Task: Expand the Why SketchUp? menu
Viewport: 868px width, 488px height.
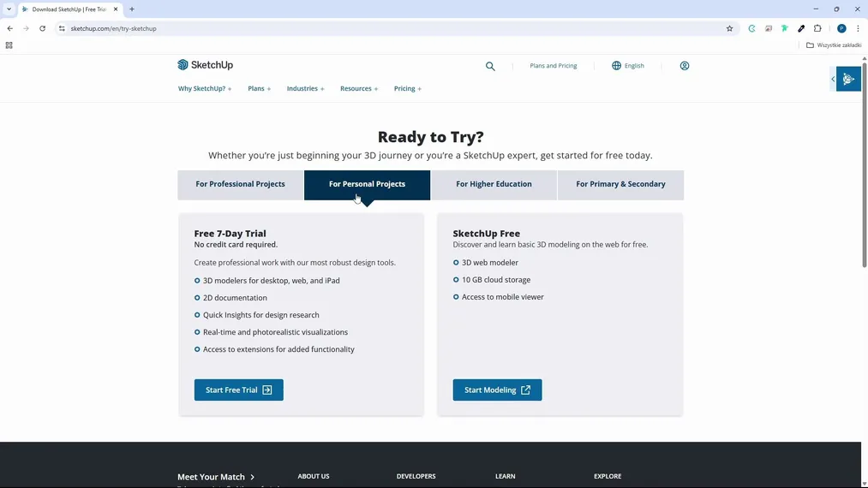Action: 205,89
